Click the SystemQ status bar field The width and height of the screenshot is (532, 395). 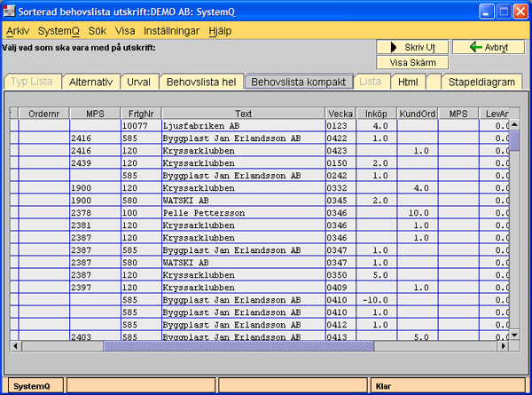[x=35, y=386]
